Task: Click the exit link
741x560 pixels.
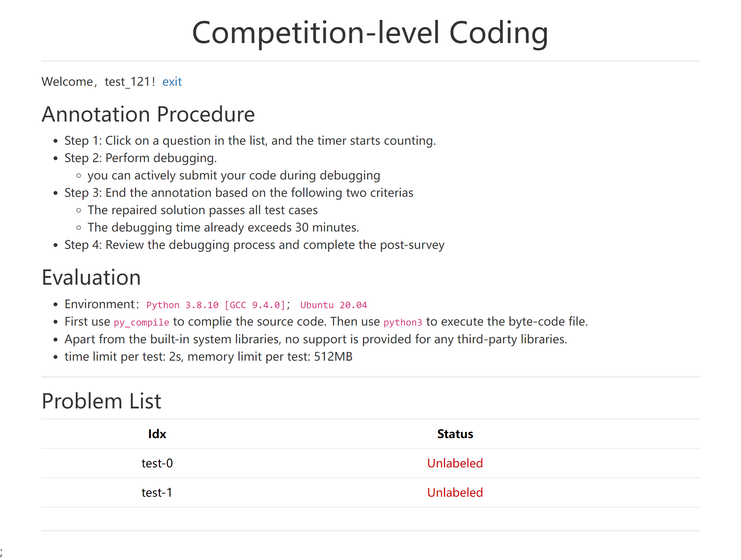Action: 172,82
